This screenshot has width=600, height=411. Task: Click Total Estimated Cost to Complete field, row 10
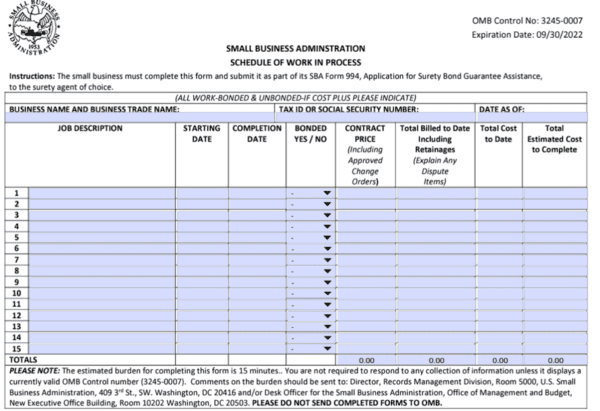(x=555, y=294)
